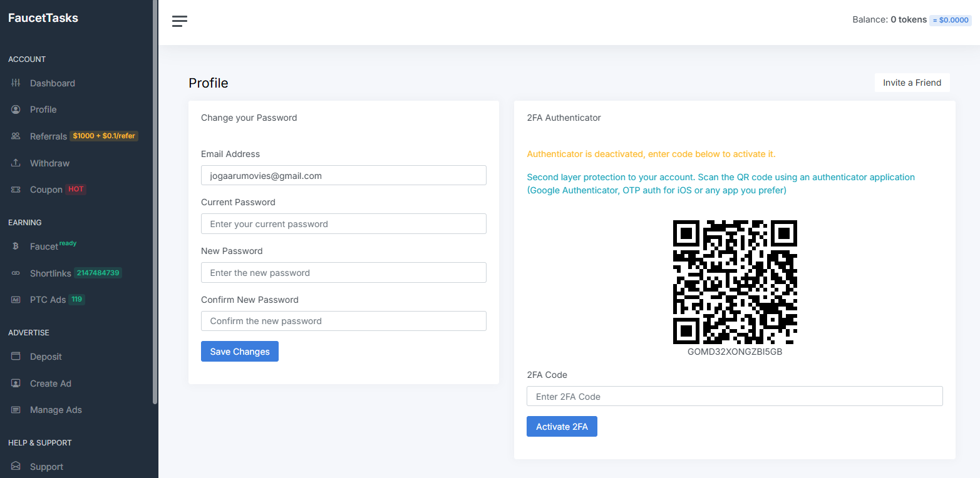Click the PTC Ads icon

[16, 300]
